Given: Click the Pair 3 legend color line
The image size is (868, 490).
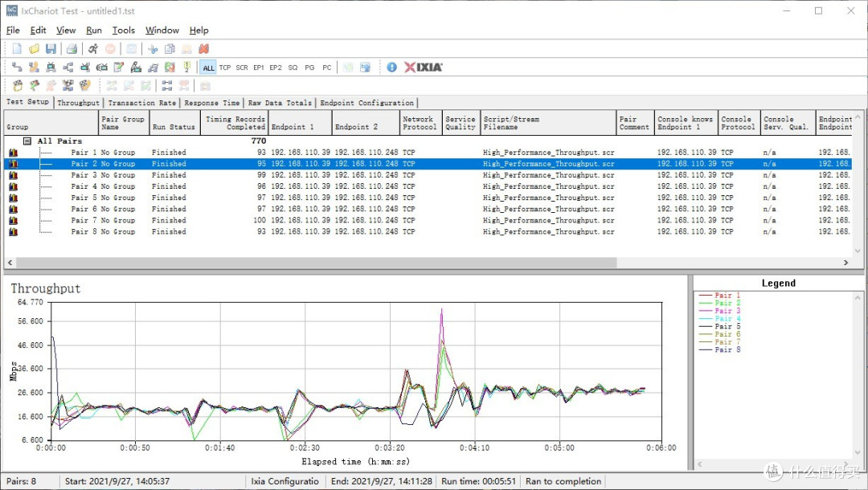Looking at the screenshot, I should [x=706, y=311].
